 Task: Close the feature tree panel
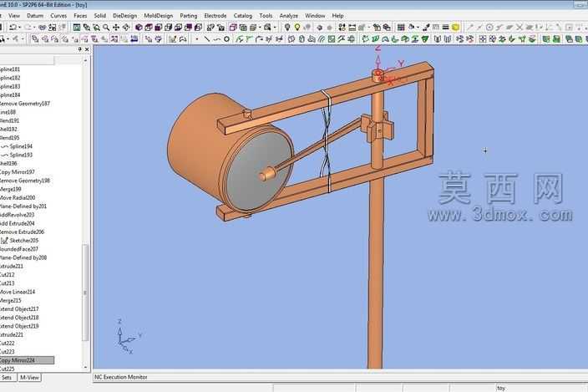tap(87, 49)
